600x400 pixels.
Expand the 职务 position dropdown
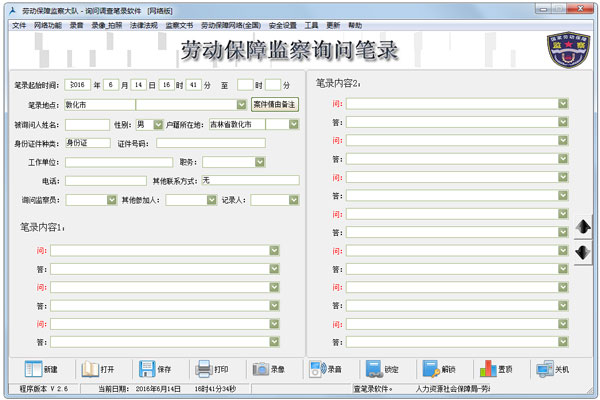click(260, 162)
